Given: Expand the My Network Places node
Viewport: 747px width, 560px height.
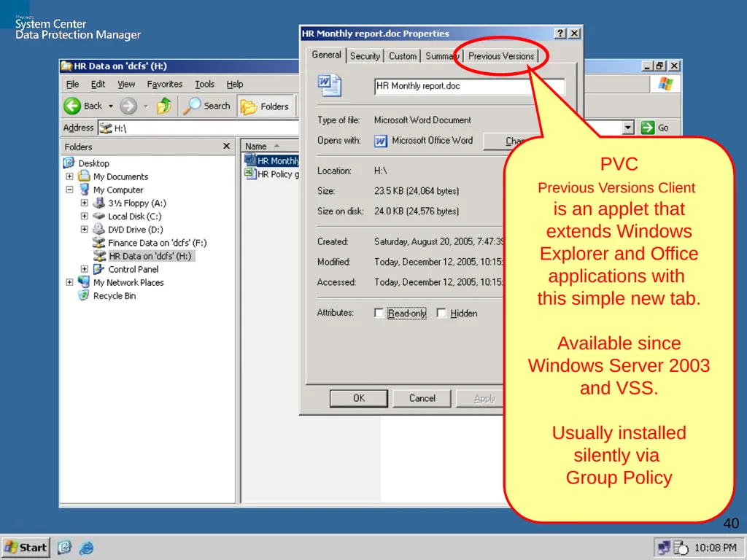Looking at the screenshot, I should pyautogui.click(x=69, y=282).
